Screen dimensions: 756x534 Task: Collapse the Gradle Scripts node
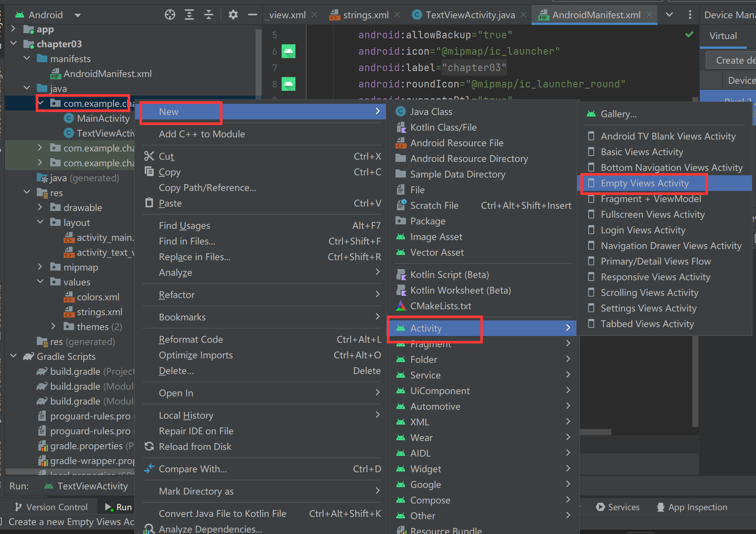pos(13,356)
